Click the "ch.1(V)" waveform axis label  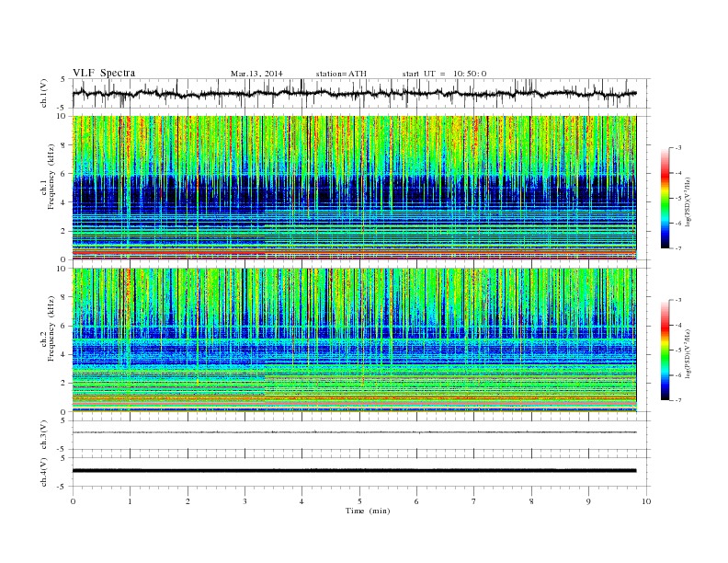pyautogui.click(x=44, y=92)
